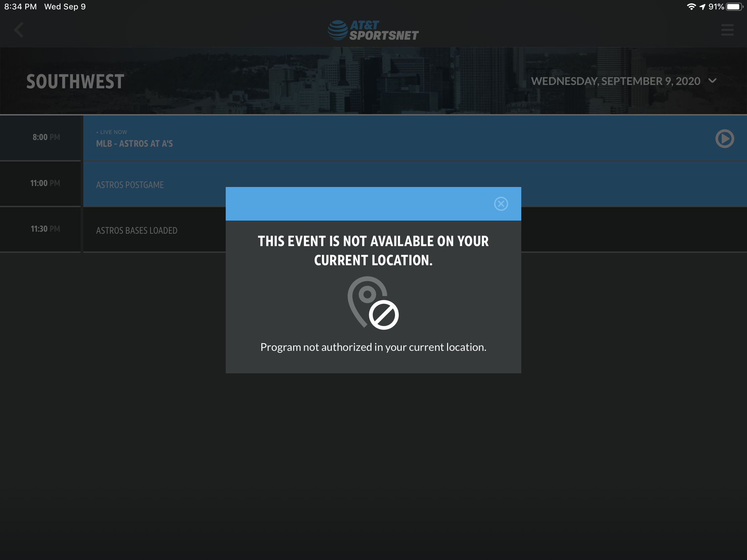Viewport: 747px width, 560px height.
Task: Click the 11:30 PM time slot
Action: coord(45,229)
